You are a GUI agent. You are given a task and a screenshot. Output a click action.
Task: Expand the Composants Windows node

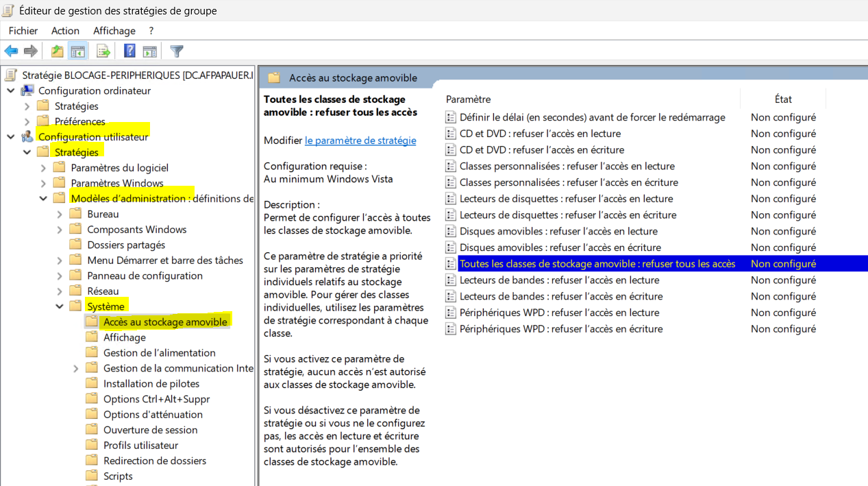tap(60, 230)
